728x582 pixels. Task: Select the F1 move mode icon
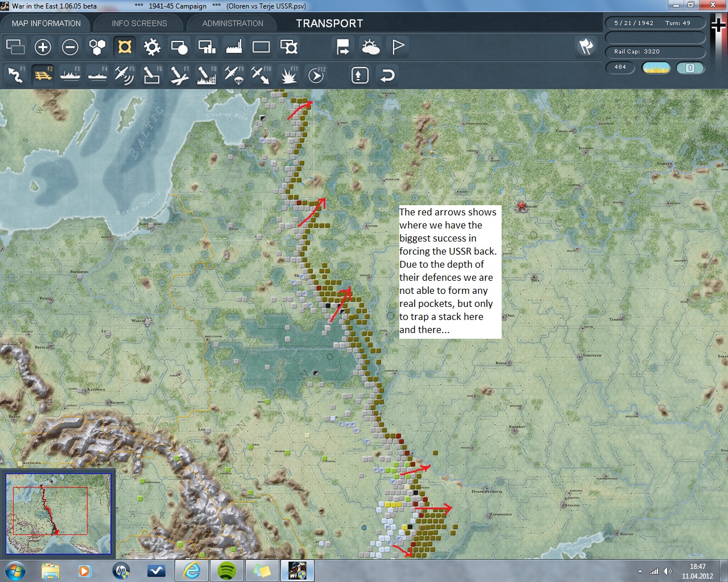click(15, 74)
